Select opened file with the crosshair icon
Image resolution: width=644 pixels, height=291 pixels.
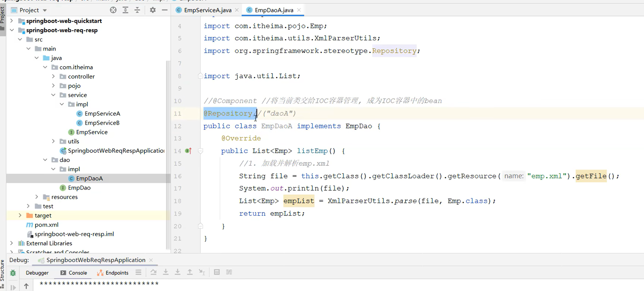[x=113, y=10]
